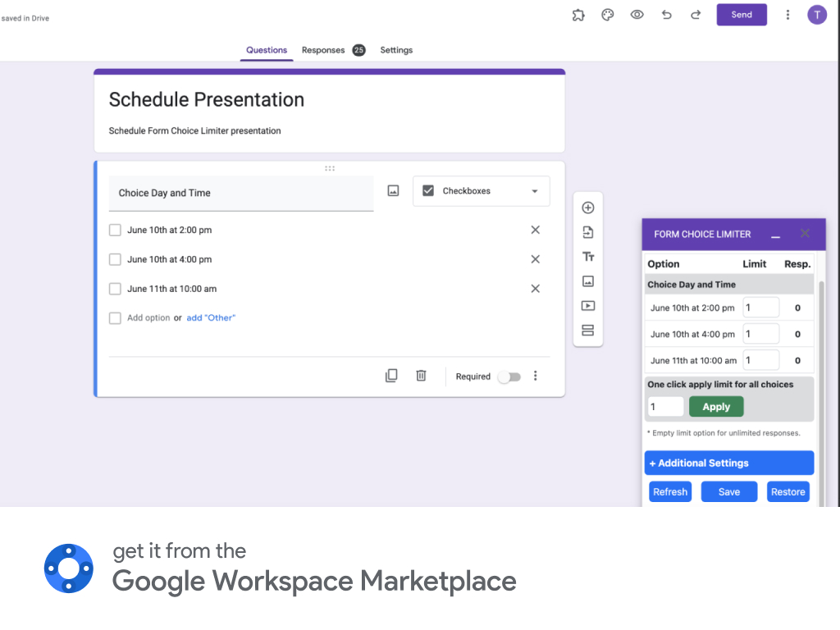Add a video to the form

[587, 306]
